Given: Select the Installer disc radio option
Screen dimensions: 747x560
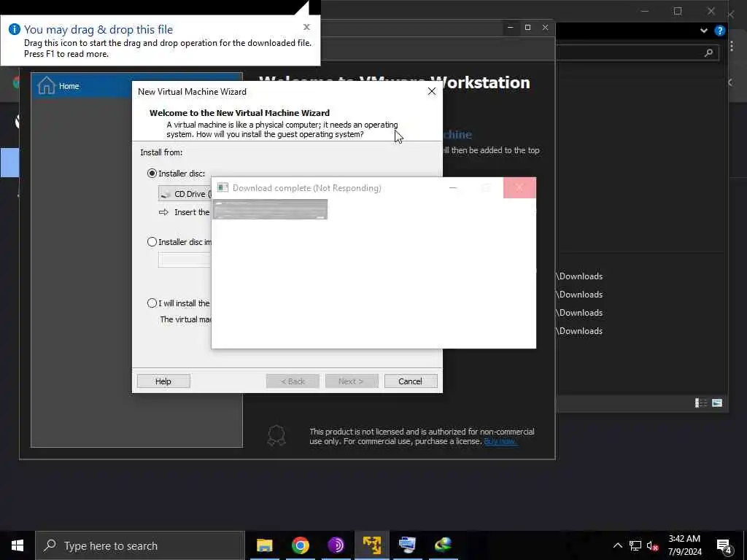Looking at the screenshot, I should tap(152, 174).
